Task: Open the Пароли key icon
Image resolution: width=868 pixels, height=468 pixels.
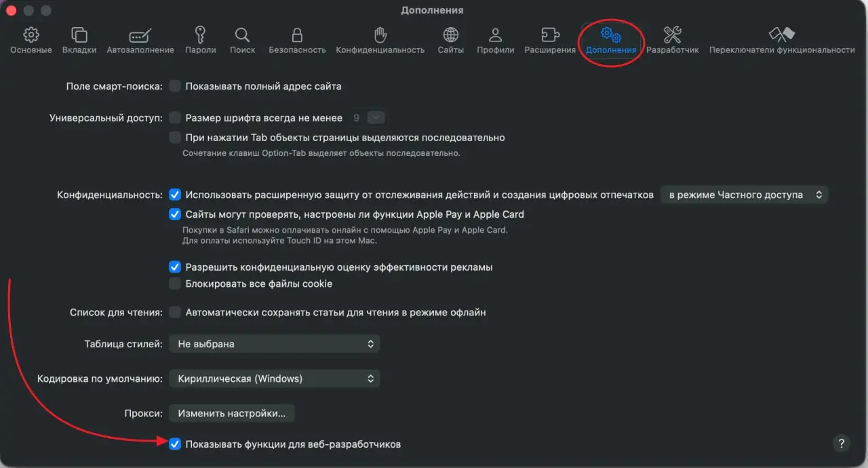Action: tap(200, 35)
